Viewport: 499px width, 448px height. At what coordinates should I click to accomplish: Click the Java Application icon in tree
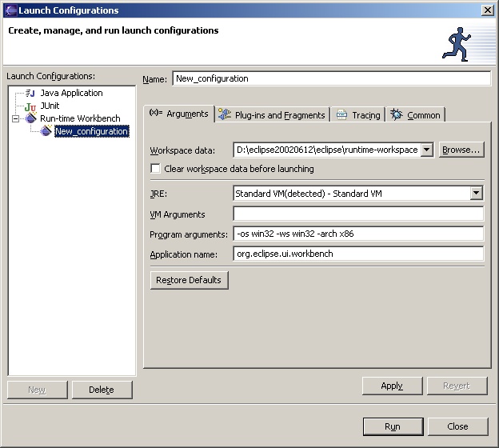pos(30,94)
